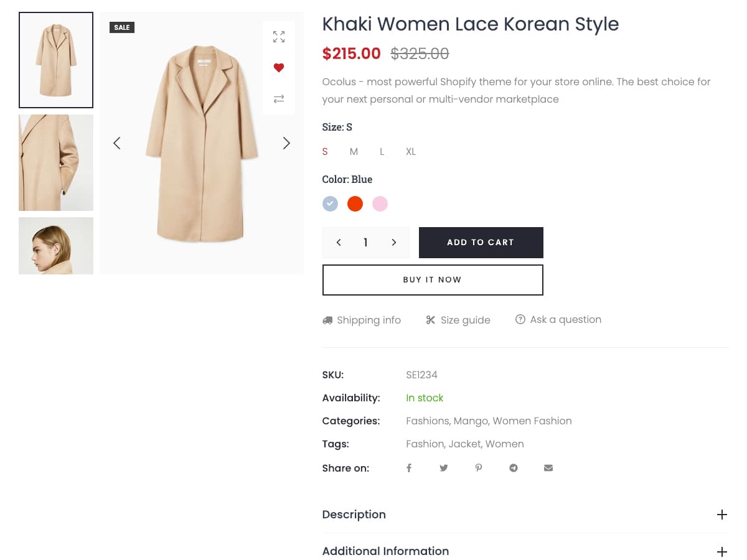Image resolution: width=747 pixels, height=560 pixels.
Task: Expand Additional Information plus icon
Action: (721, 552)
